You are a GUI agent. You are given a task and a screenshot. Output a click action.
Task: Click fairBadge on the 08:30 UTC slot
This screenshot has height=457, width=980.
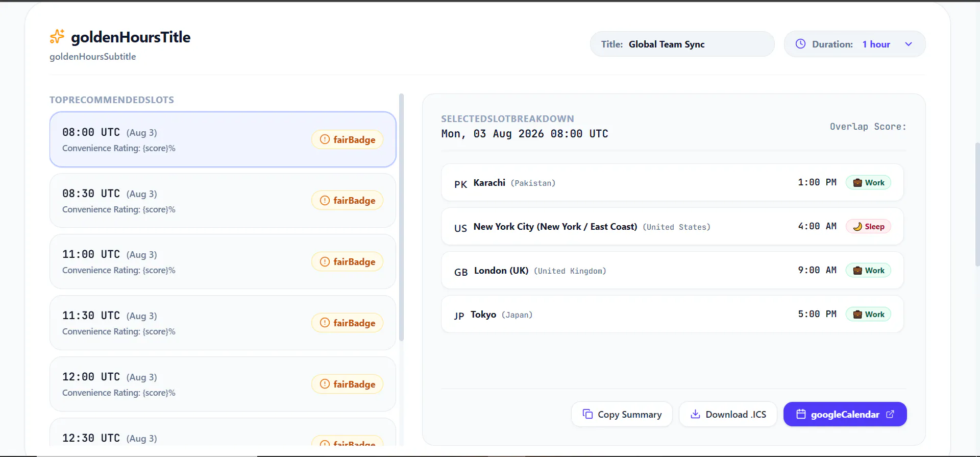[347, 201]
